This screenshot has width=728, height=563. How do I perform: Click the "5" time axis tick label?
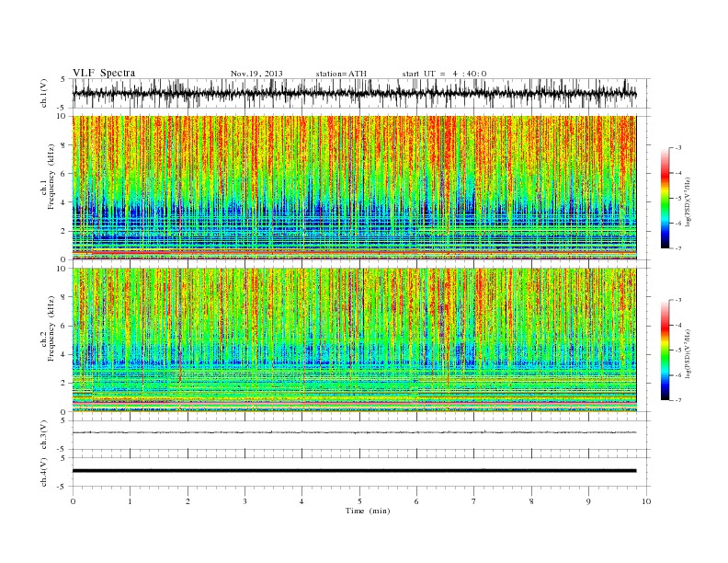[x=359, y=501]
